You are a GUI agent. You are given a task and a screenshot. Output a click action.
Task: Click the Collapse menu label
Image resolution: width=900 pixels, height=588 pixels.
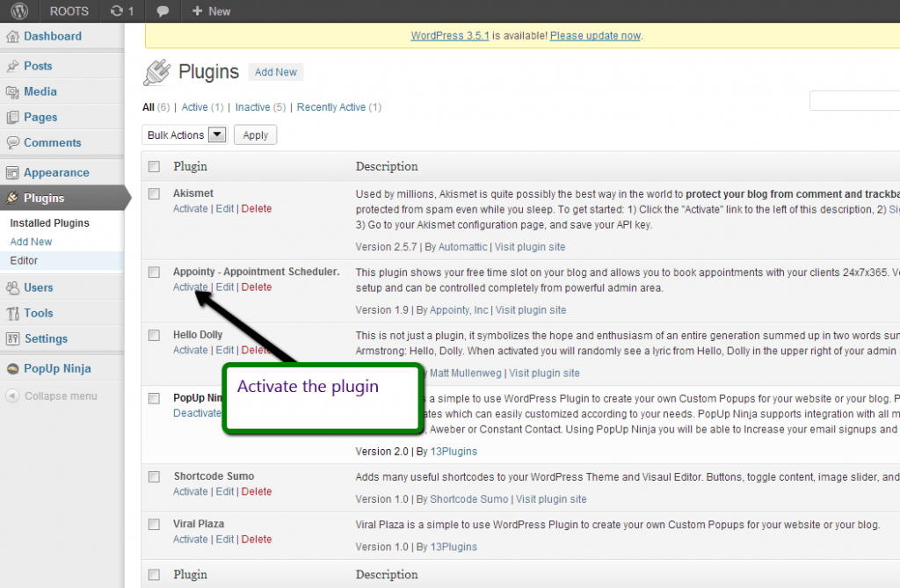(x=61, y=396)
